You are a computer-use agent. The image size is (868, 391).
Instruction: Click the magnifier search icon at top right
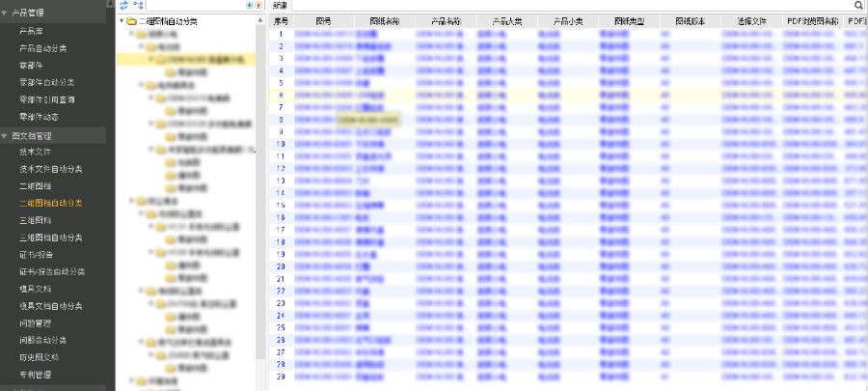[858, 6]
